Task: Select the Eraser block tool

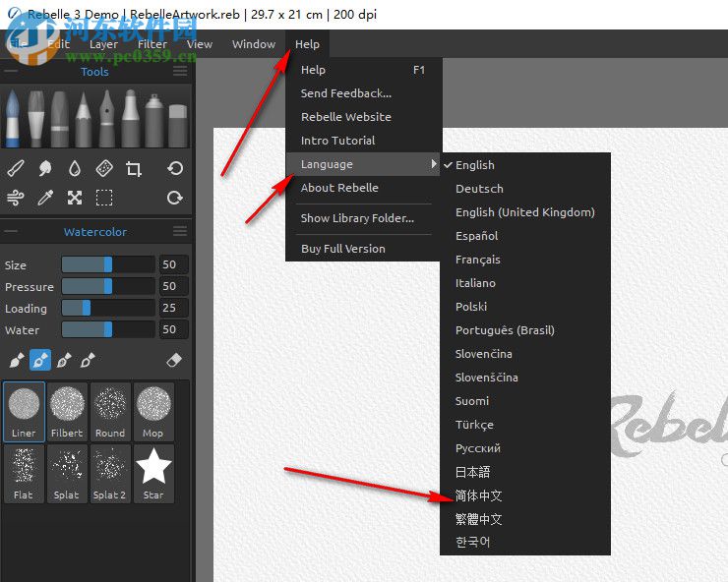Action: pyautogui.click(x=178, y=125)
